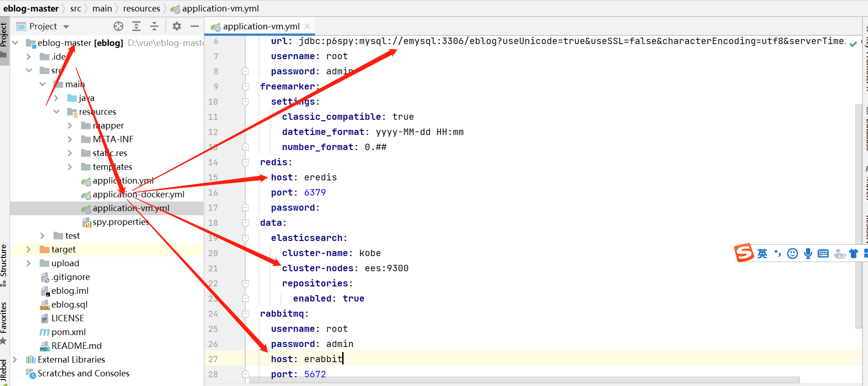Close the application-vm.yml editor tab

pos(307,26)
